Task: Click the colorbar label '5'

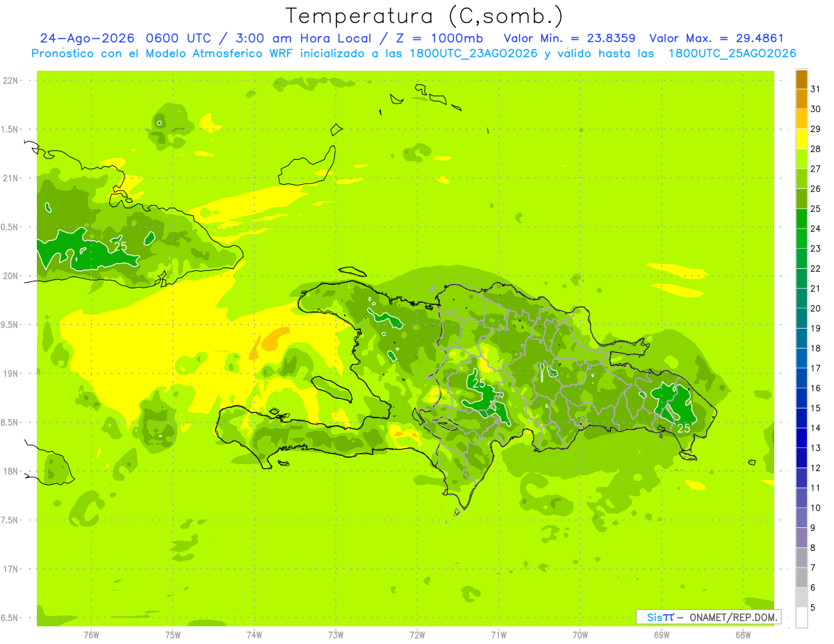Action: click(x=813, y=607)
